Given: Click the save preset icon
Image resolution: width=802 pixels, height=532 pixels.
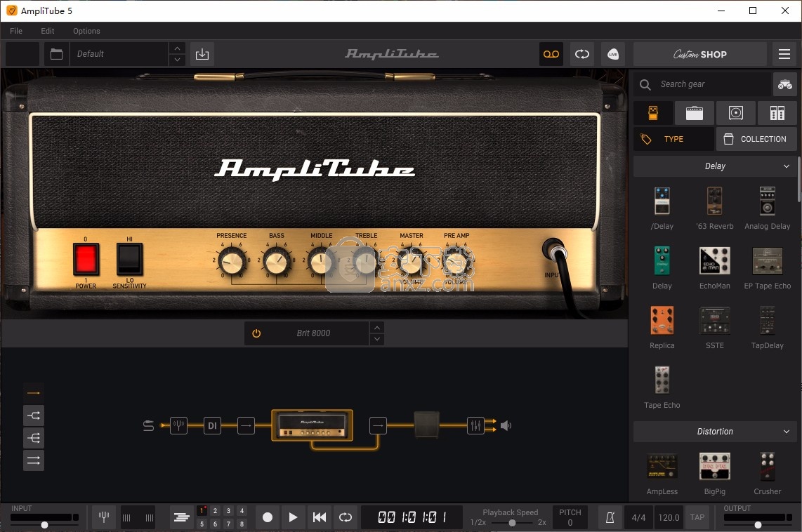Looking at the screenshot, I should point(202,53).
